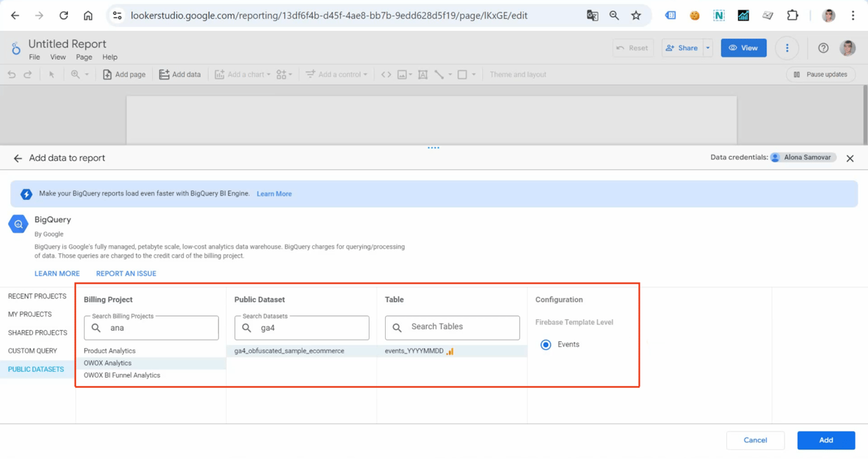Click the REPORT AN ISSUE link

(x=126, y=274)
